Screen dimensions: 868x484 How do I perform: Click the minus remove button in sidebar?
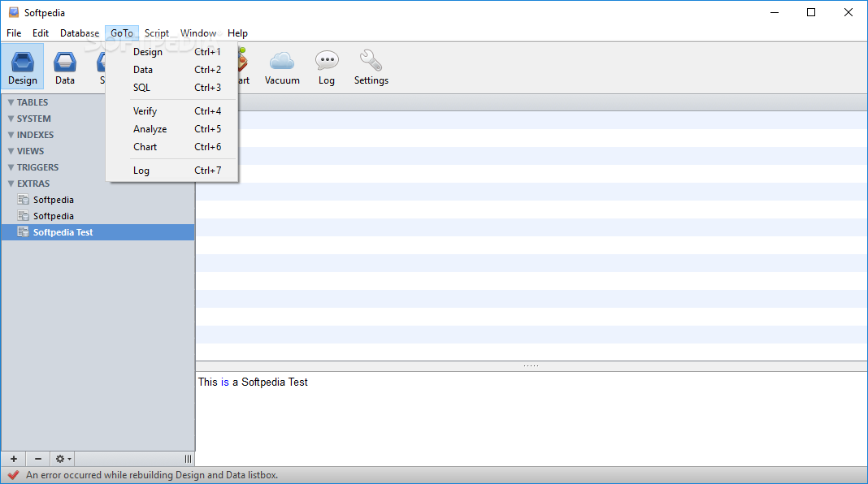tap(37, 459)
